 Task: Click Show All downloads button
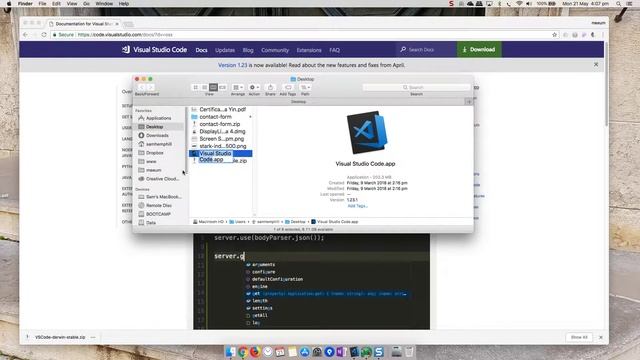tap(579, 337)
